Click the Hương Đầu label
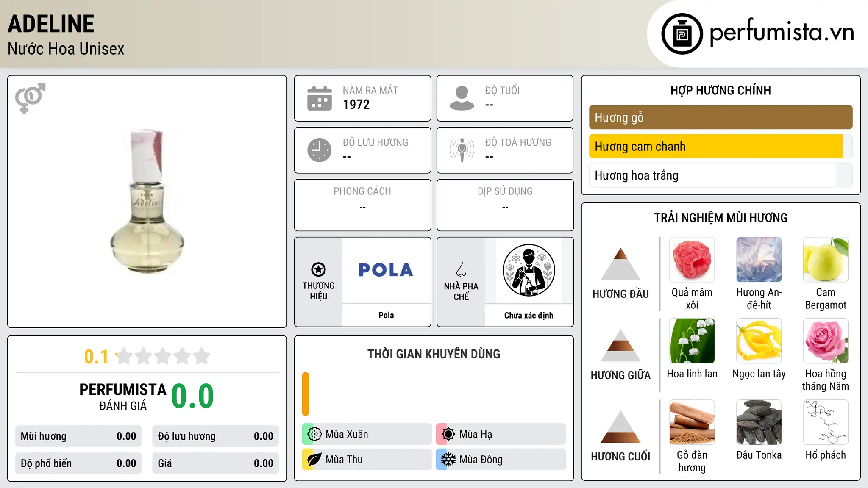The image size is (868, 488). [x=620, y=294]
